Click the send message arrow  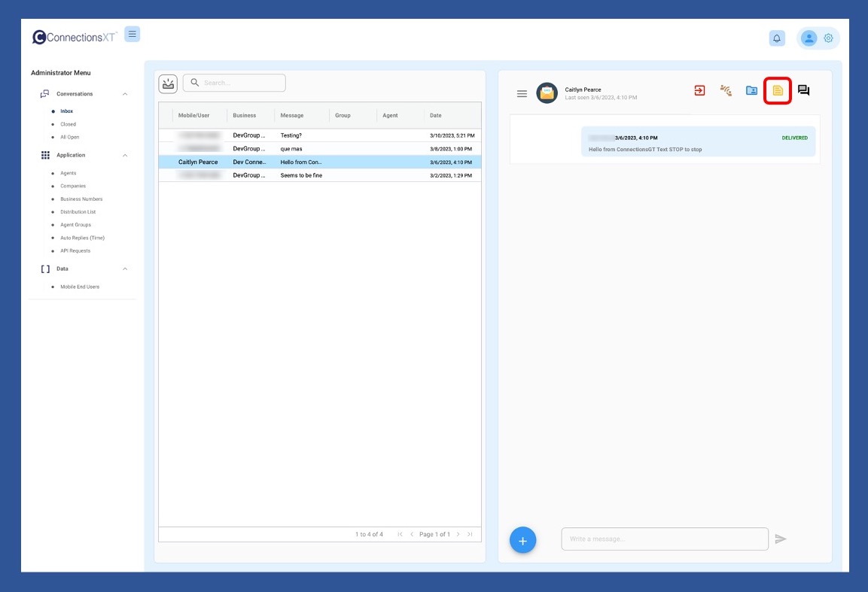coord(781,539)
